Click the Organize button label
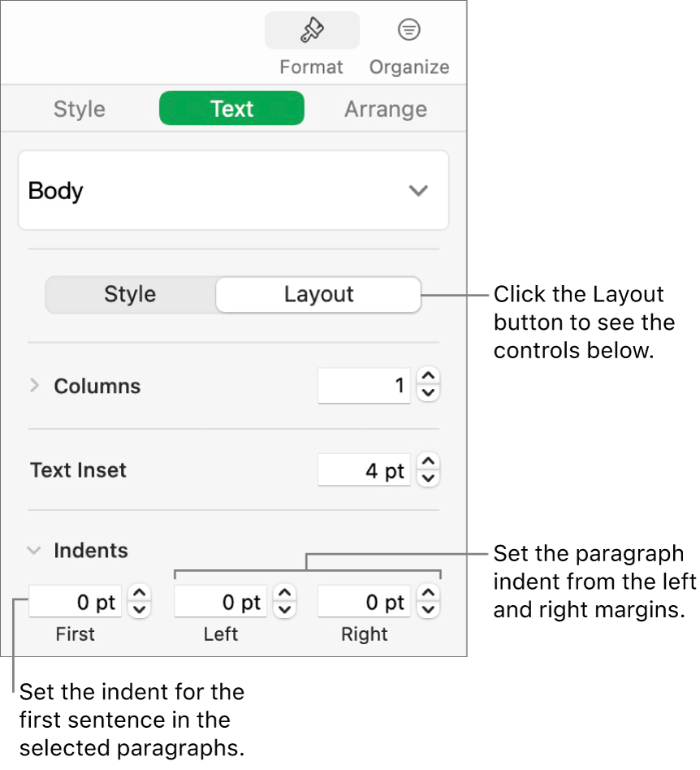This screenshot has height=770, width=700. point(408,67)
